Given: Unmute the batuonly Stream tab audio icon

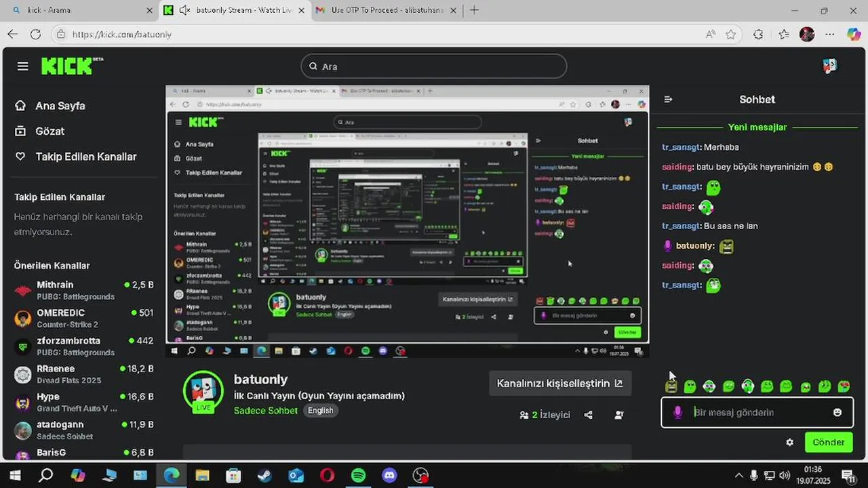Looking at the screenshot, I should coord(184,10).
